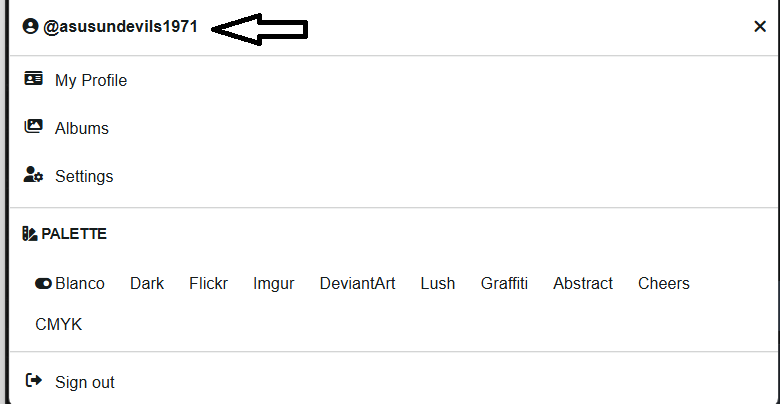Screen dimensions: 780x404
Task: Select the Dark palette
Action: click(147, 284)
